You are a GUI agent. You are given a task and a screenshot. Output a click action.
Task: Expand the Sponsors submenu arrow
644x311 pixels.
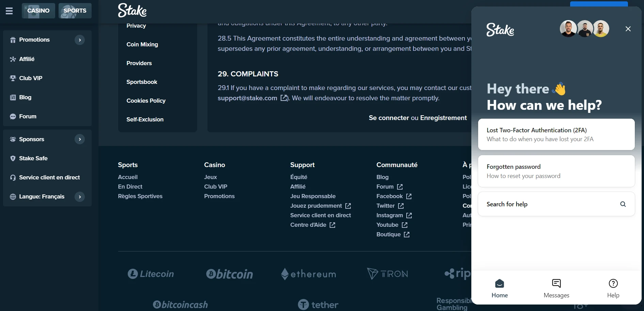(80, 139)
